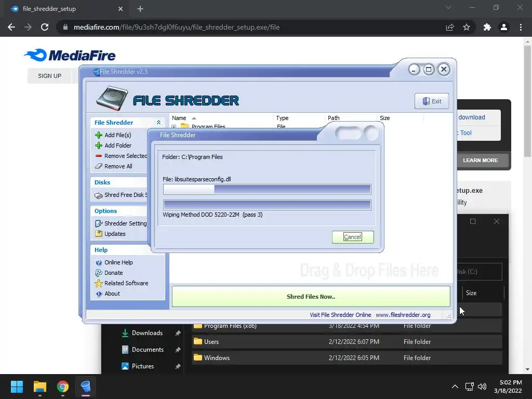
Task: Open the Chrome profile icon
Action: [504, 27]
